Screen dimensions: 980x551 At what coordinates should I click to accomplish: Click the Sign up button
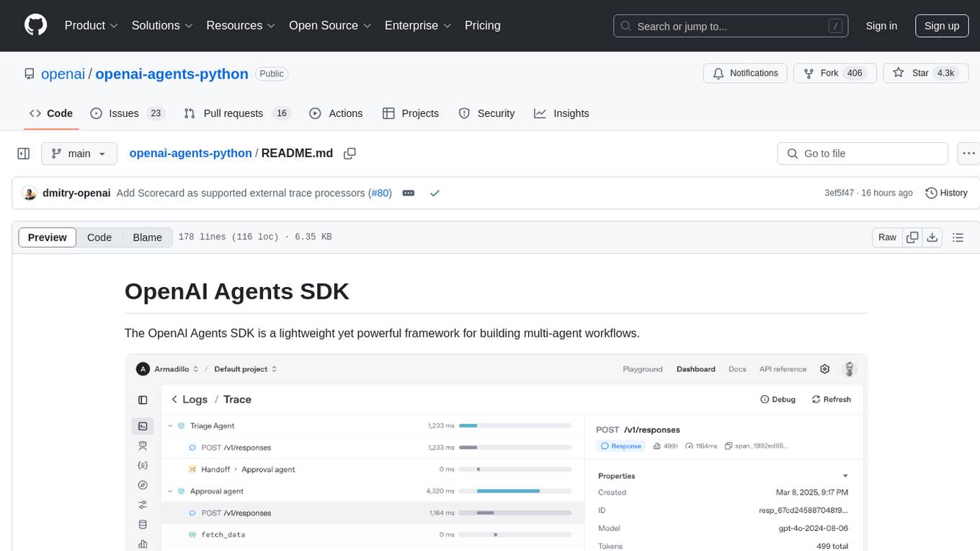[942, 26]
